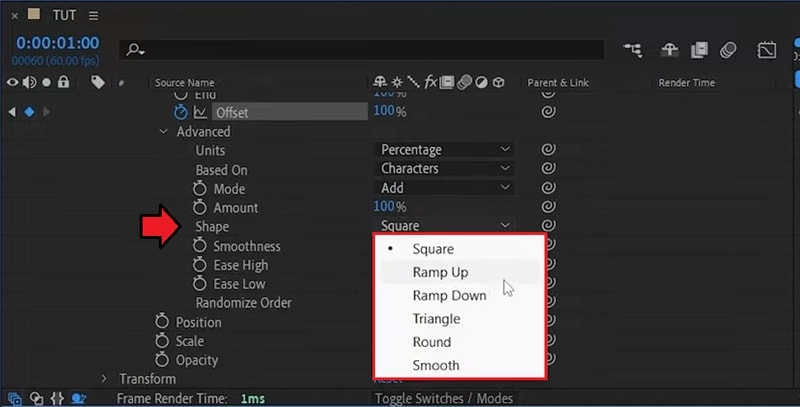
Task: Click the lock column icon
Action: point(63,82)
